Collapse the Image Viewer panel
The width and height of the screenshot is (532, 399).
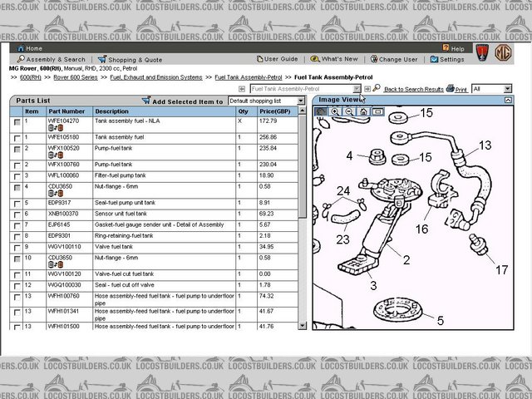pos(508,100)
